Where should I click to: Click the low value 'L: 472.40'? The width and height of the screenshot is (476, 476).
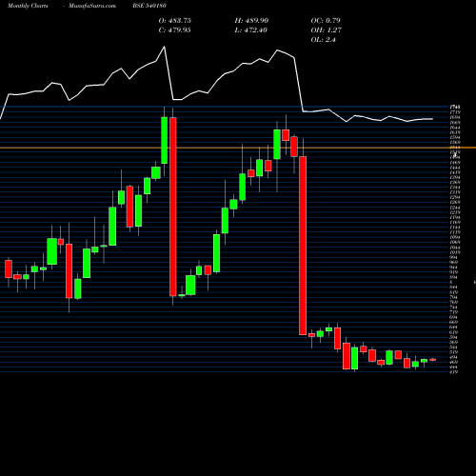click(x=251, y=30)
